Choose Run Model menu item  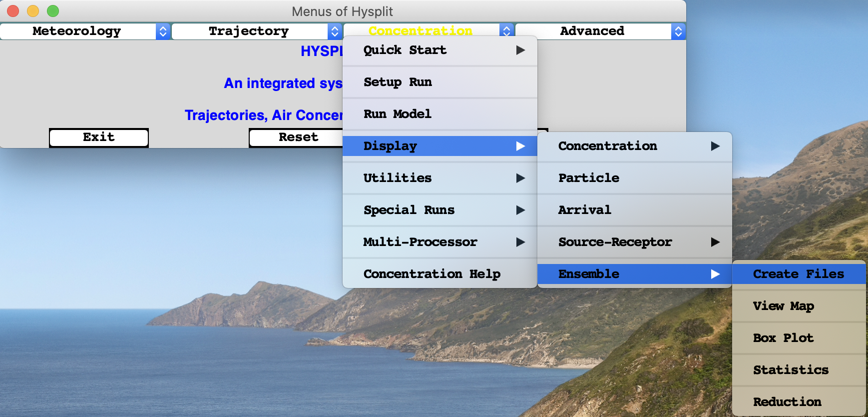click(x=439, y=114)
